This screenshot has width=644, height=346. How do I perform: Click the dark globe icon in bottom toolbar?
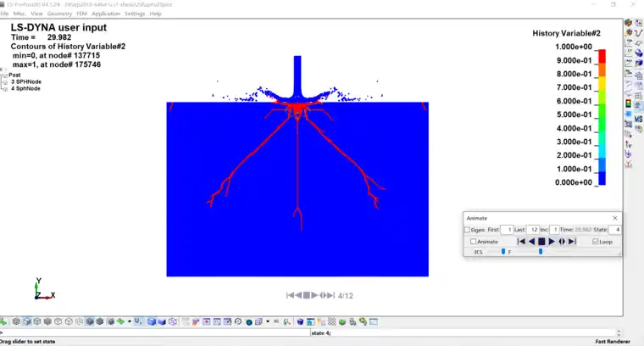[x=249, y=322]
